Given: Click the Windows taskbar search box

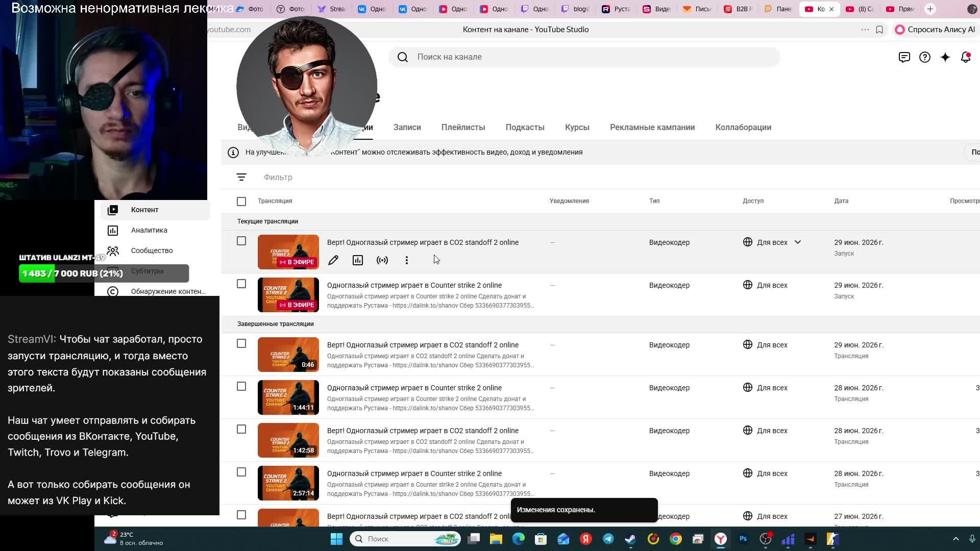Looking at the screenshot, I should (405, 539).
